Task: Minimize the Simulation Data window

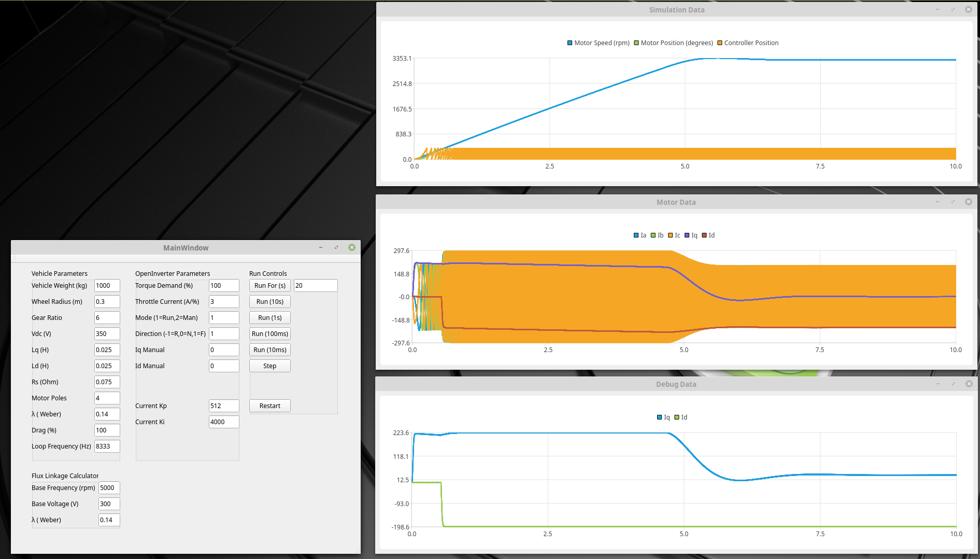Action: tap(938, 9)
